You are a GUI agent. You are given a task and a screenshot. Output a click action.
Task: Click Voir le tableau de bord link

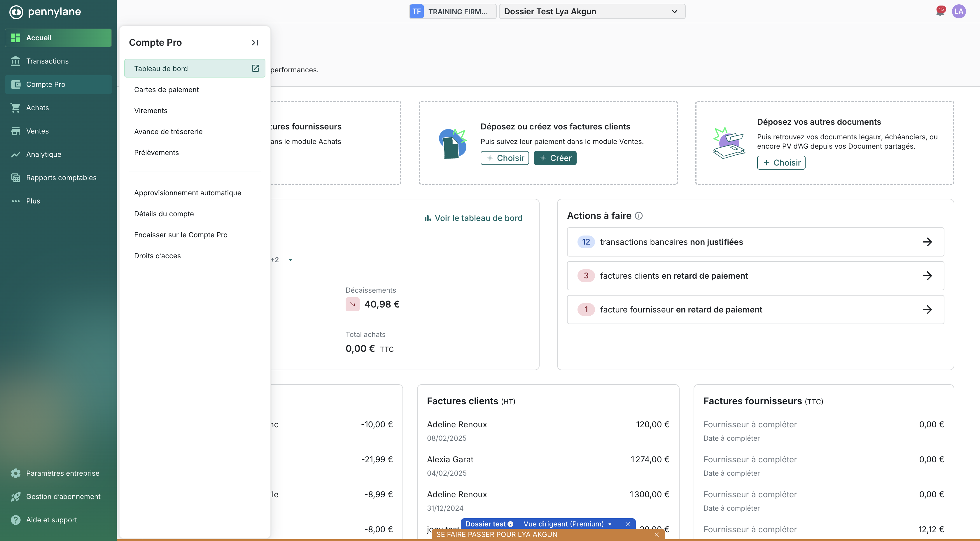pos(473,218)
